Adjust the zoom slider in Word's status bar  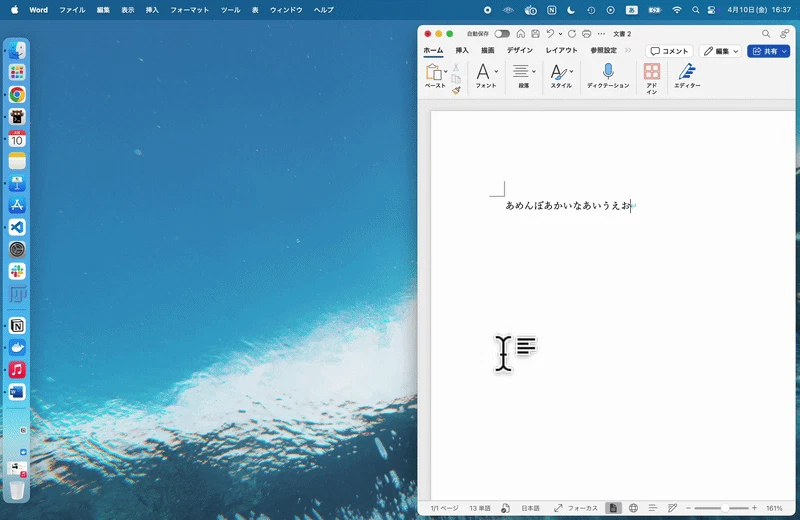pos(721,508)
